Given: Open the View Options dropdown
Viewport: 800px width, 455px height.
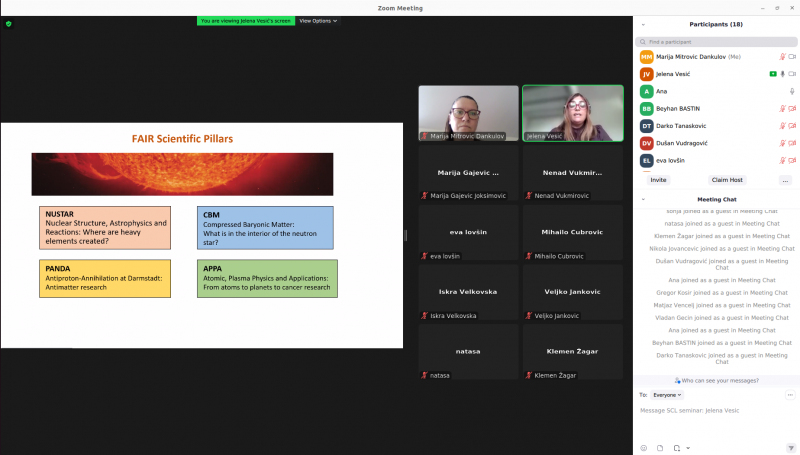Looking at the screenshot, I should coord(318,21).
